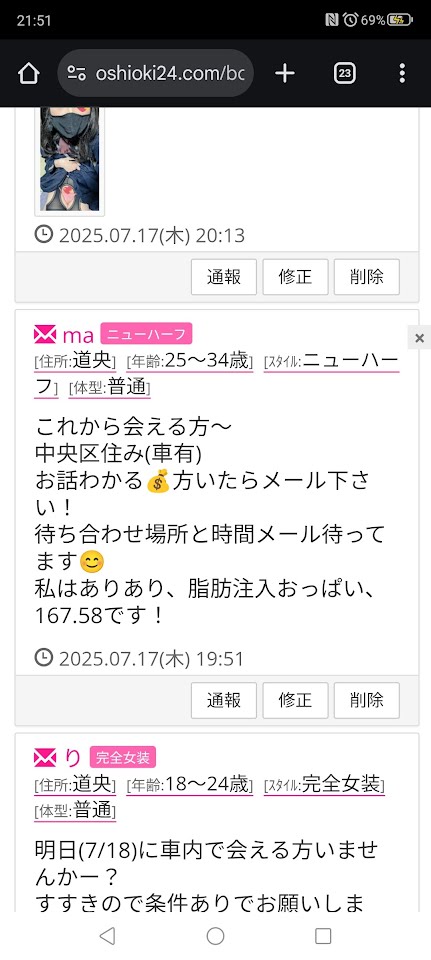Tap the oshioki24.com address bar
The image size is (431, 960).
coord(156,73)
